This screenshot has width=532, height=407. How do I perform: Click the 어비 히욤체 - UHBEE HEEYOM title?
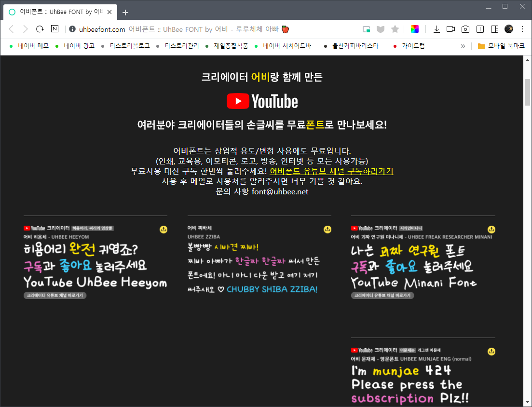point(56,237)
